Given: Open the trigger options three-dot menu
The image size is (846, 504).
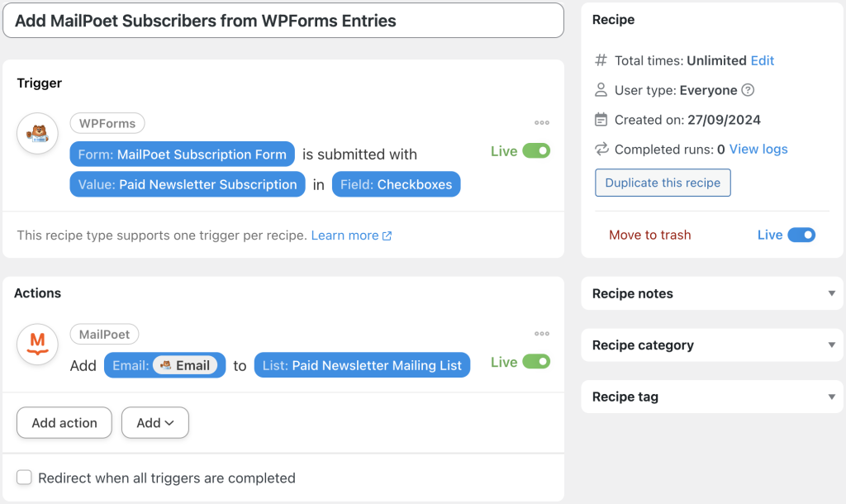Looking at the screenshot, I should [542, 122].
